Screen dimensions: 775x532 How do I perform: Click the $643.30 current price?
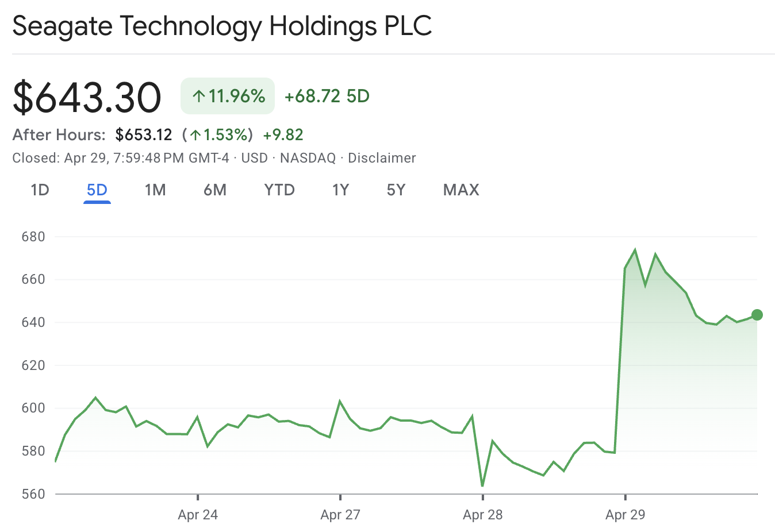click(87, 97)
